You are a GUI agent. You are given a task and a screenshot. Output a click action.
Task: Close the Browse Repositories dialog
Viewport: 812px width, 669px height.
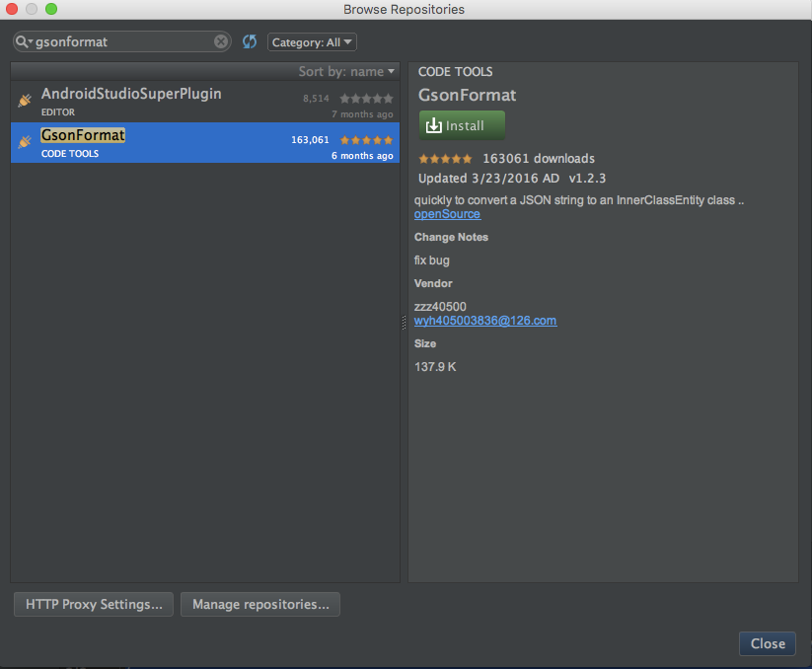click(767, 643)
